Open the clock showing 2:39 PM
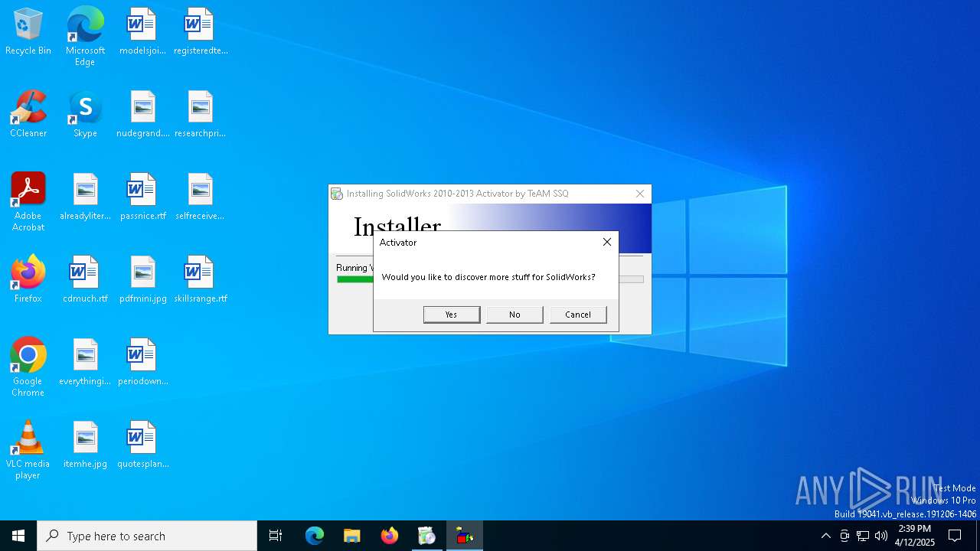The width and height of the screenshot is (980, 551). (x=915, y=536)
